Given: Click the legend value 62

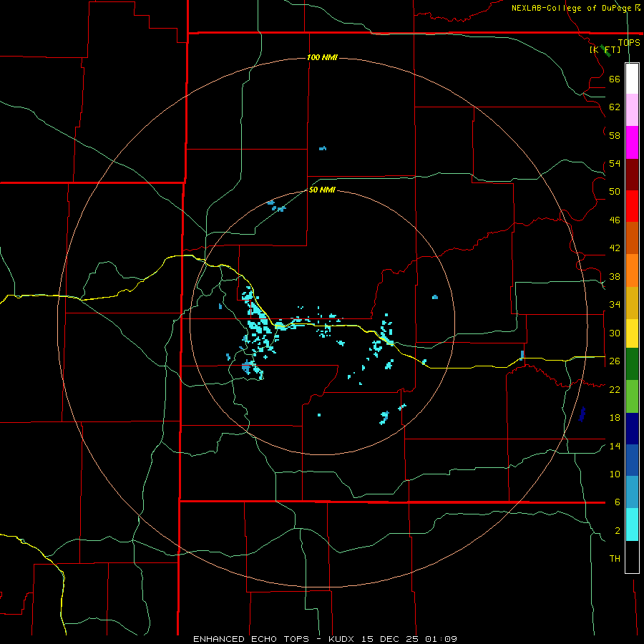Looking at the screenshot, I should (x=615, y=107).
